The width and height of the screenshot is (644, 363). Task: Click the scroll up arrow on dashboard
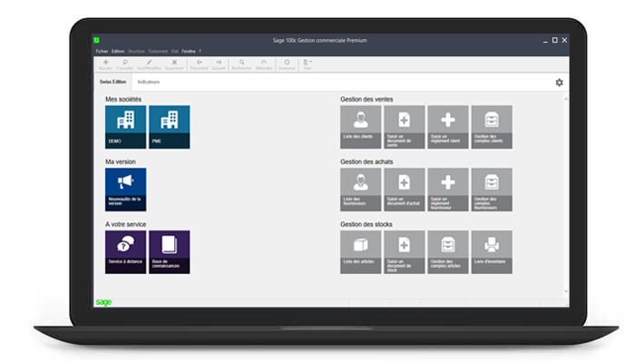[x=566, y=100]
